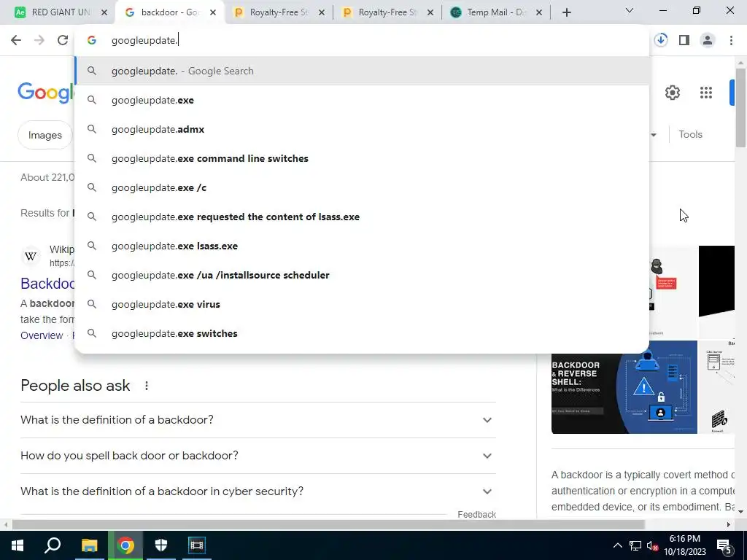This screenshot has width=747, height=560.
Task: Choose suggestion googleupdate.exe
Action: tap(362, 100)
